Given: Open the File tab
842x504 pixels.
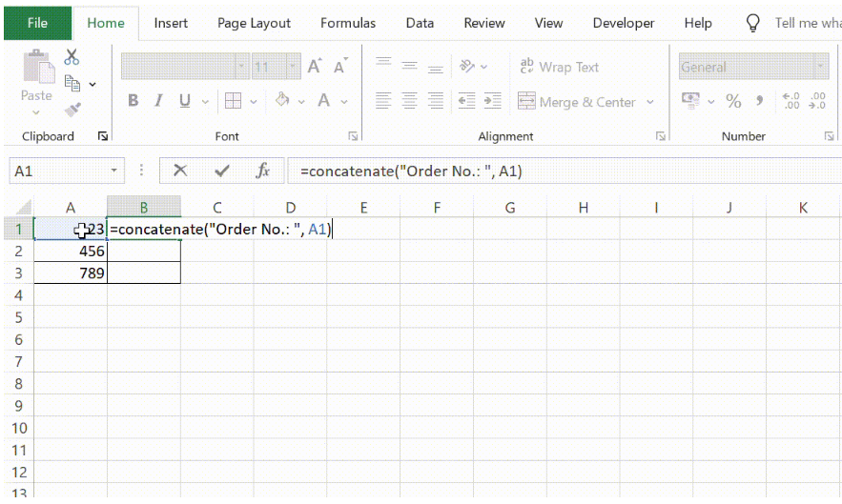Looking at the screenshot, I should pyautogui.click(x=37, y=23).
